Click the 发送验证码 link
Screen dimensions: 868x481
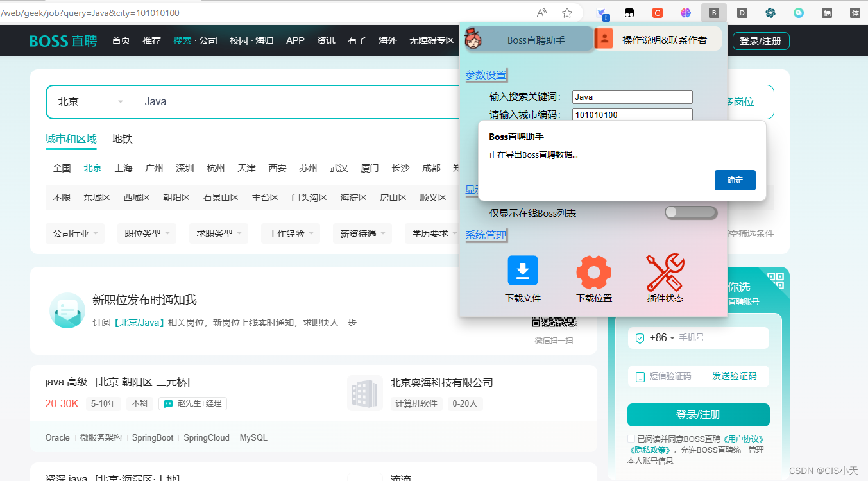[x=735, y=376]
